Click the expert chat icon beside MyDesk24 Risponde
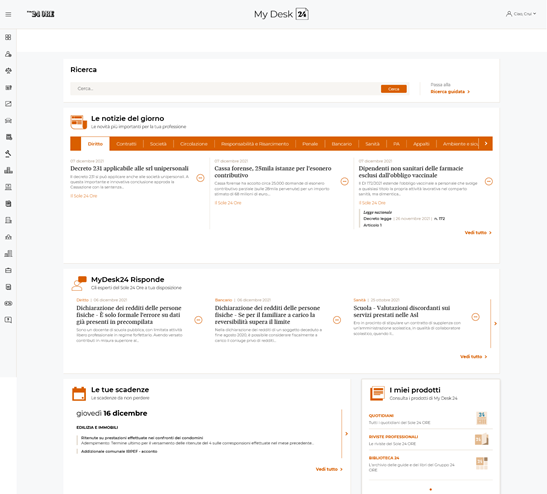547x494 pixels. point(78,283)
